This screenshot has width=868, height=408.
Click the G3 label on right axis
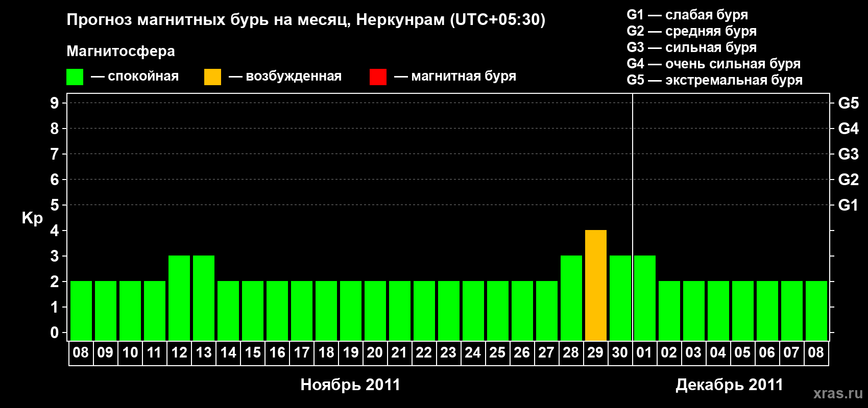[x=848, y=154]
